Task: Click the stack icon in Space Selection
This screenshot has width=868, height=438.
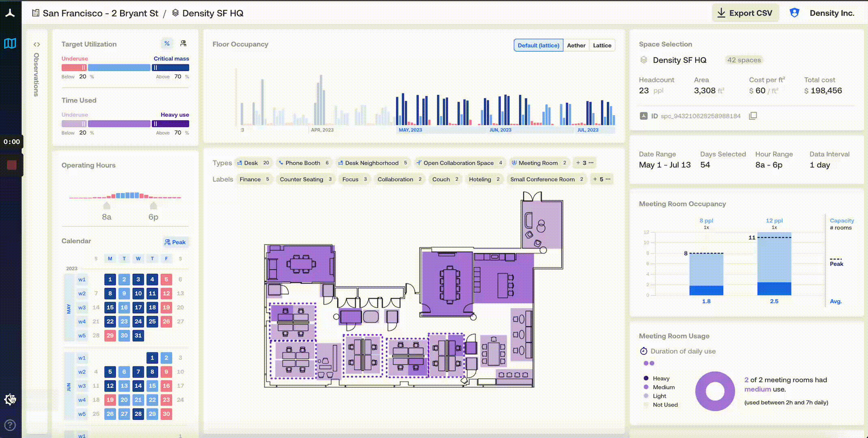Action: tap(643, 60)
